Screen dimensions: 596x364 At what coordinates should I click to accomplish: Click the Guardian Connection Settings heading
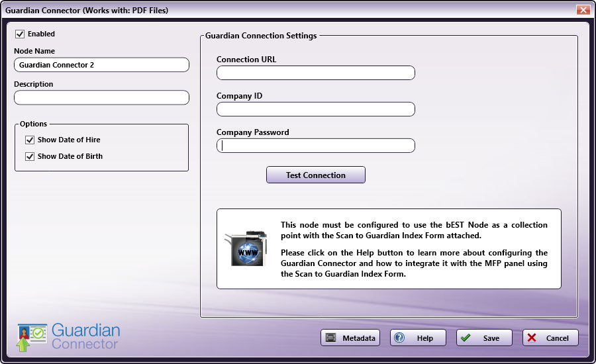[x=261, y=36]
